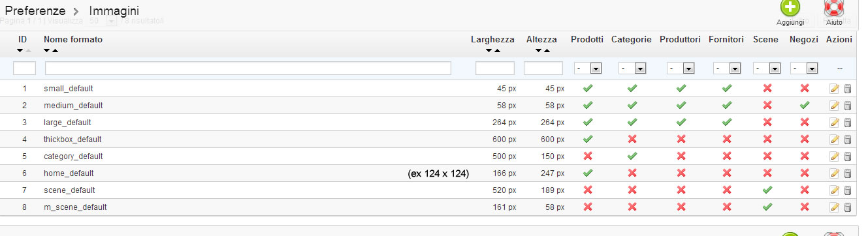Edit m_scene_default with pencil icon
868x236 pixels.
[834, 207]
